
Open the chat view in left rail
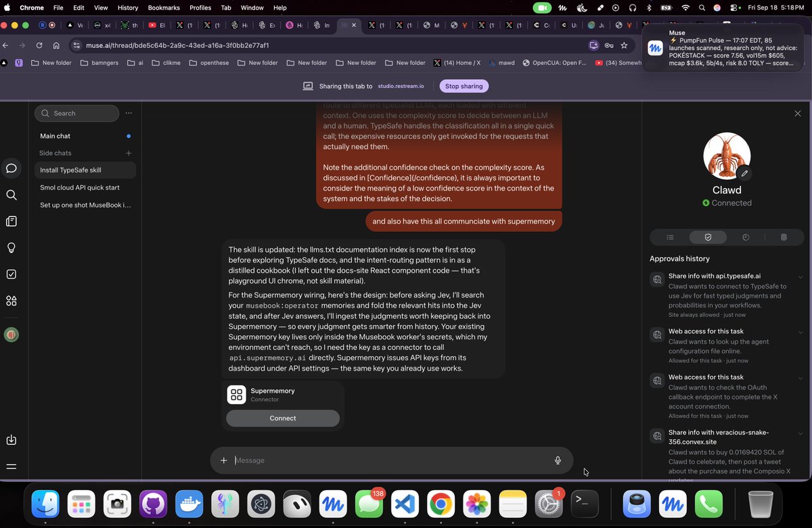12,168
